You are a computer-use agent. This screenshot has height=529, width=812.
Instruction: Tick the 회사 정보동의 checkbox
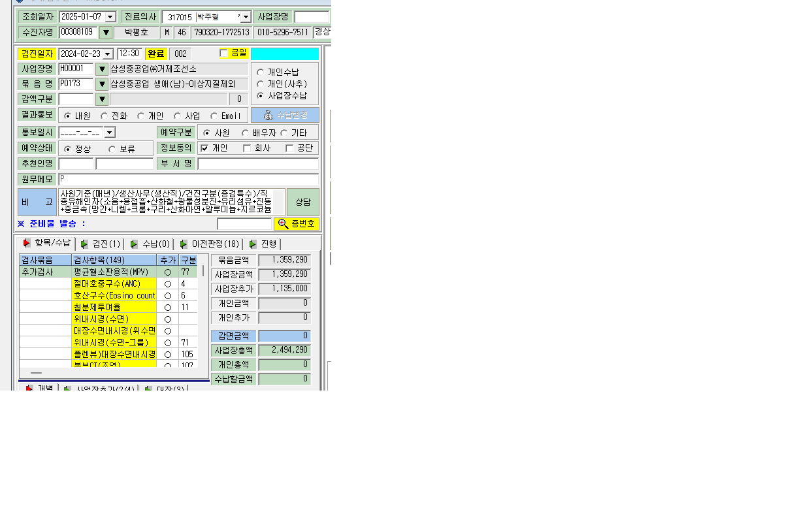pos(247,148)
